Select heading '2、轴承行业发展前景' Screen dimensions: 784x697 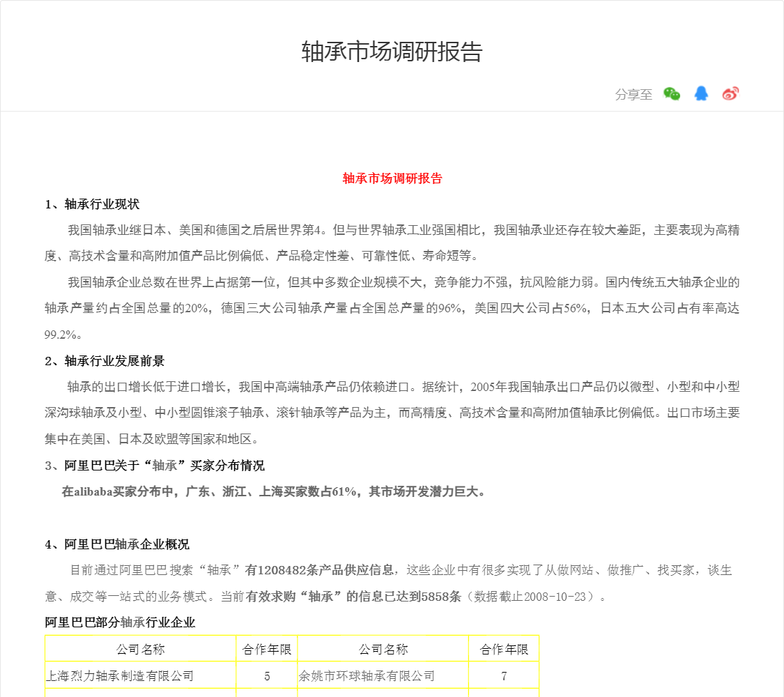tap(105, 361)
